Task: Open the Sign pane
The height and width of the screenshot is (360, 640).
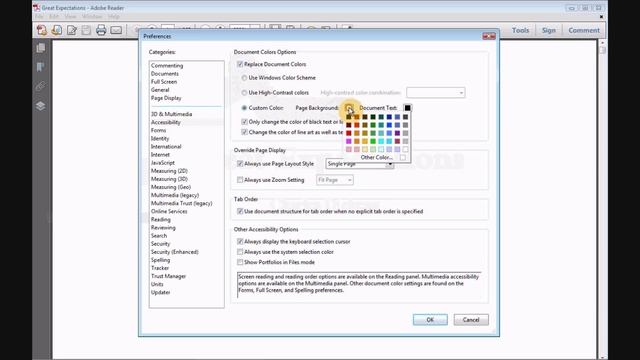Action: pos(549,30)
